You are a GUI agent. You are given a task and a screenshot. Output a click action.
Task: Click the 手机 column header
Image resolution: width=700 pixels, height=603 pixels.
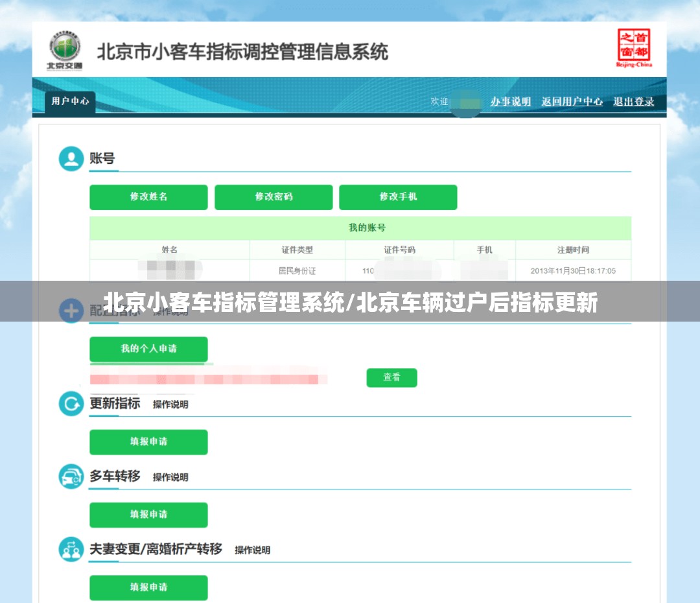pyautogui.click(x=485, y=250)
